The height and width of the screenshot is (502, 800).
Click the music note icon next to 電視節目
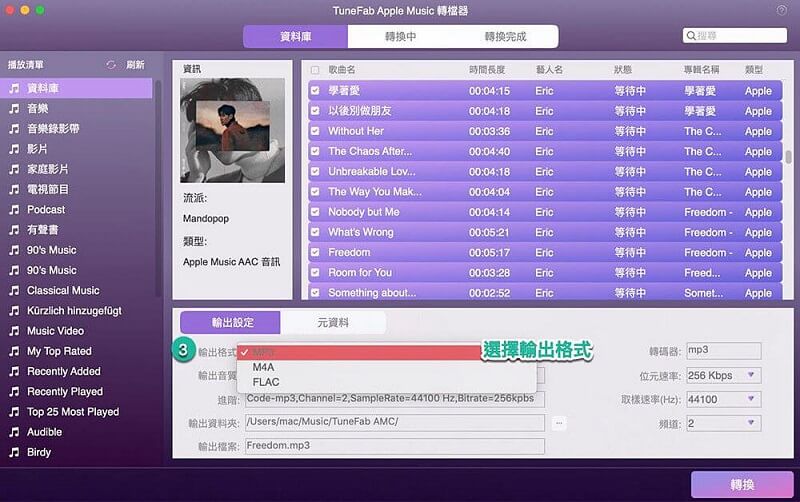click(x=14, y=189)
